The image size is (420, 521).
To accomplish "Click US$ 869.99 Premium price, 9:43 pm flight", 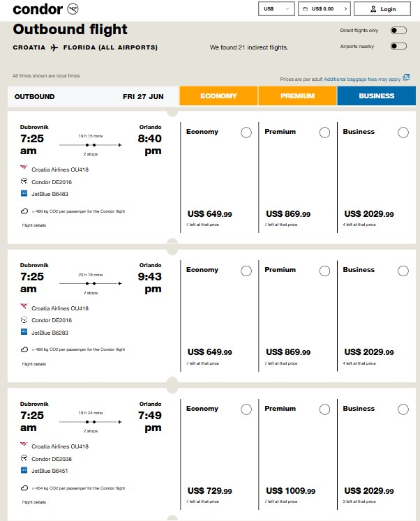I will 288,352.
